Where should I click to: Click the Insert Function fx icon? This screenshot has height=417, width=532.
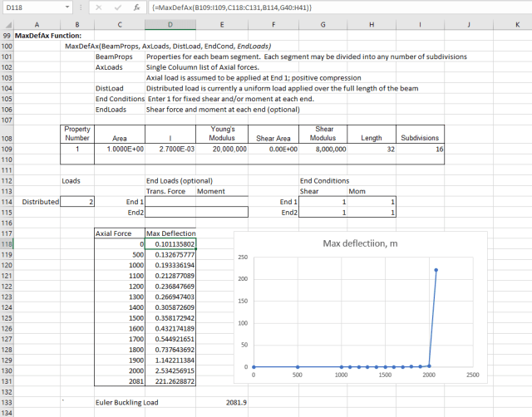click(x=137, y=7)
